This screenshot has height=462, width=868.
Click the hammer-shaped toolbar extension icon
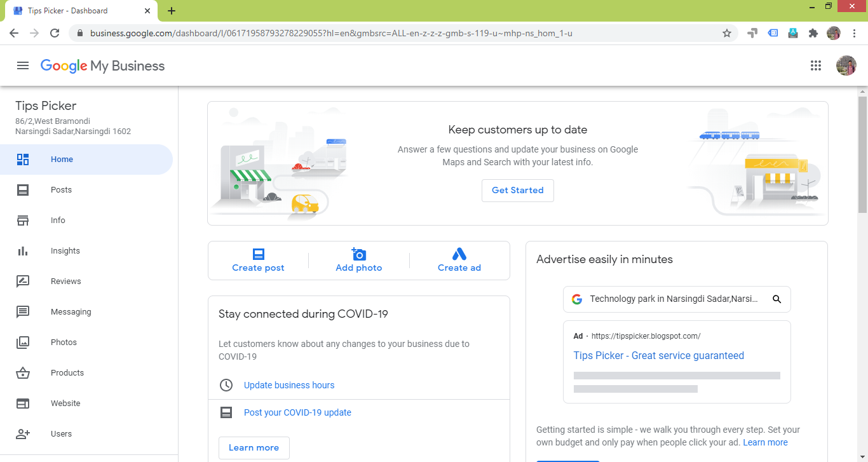(x=752, y=33)
